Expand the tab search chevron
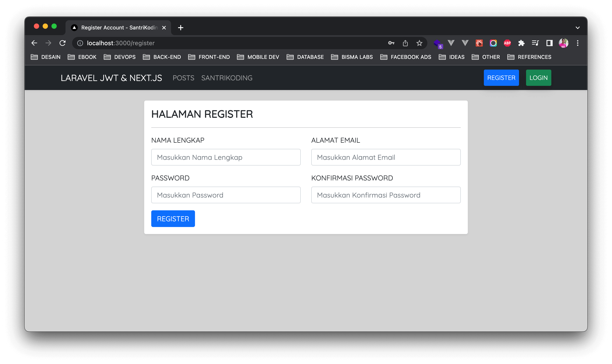Screen dimensions: 612x364 pyautogui.click(x=578, y=28)
